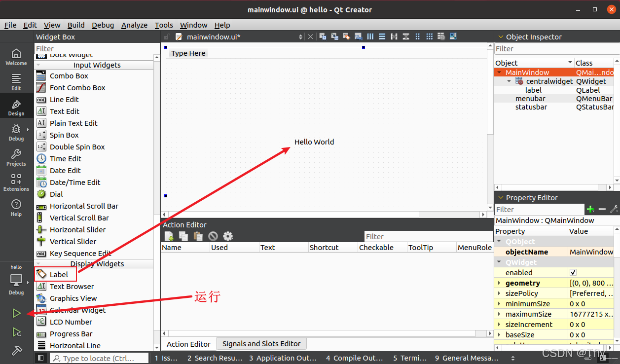Click remove dynamic property minus icon
620x364 pixels.
(602, 210)
